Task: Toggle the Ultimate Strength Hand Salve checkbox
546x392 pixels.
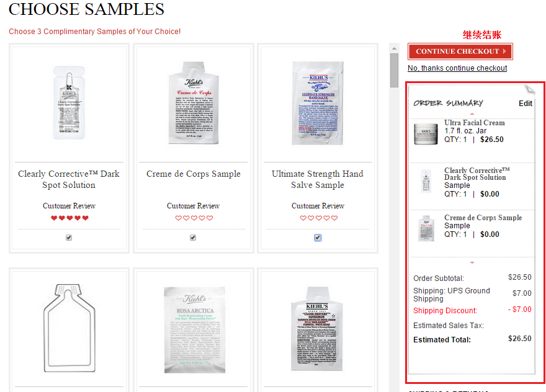Action: coord(318,238)
